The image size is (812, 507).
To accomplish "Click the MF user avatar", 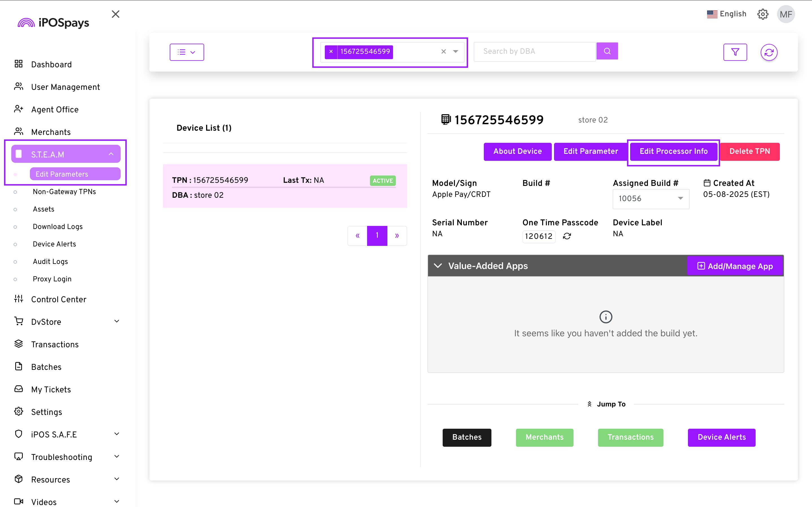I will click(x=785, y=14).
